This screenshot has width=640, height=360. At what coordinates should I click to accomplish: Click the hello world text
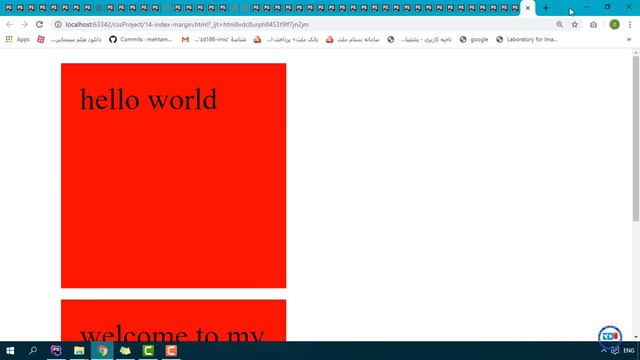pos(148,100)
